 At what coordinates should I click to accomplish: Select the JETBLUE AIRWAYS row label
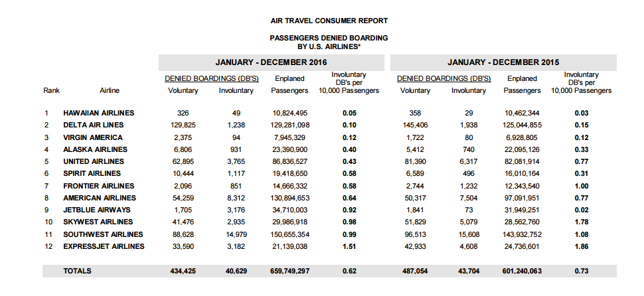pos(96,210)
